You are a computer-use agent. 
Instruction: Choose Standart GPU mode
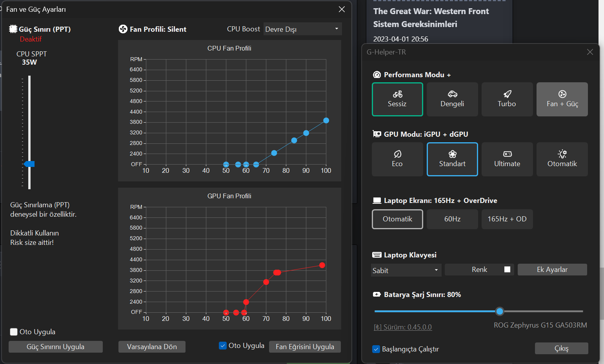coord(452,159)
